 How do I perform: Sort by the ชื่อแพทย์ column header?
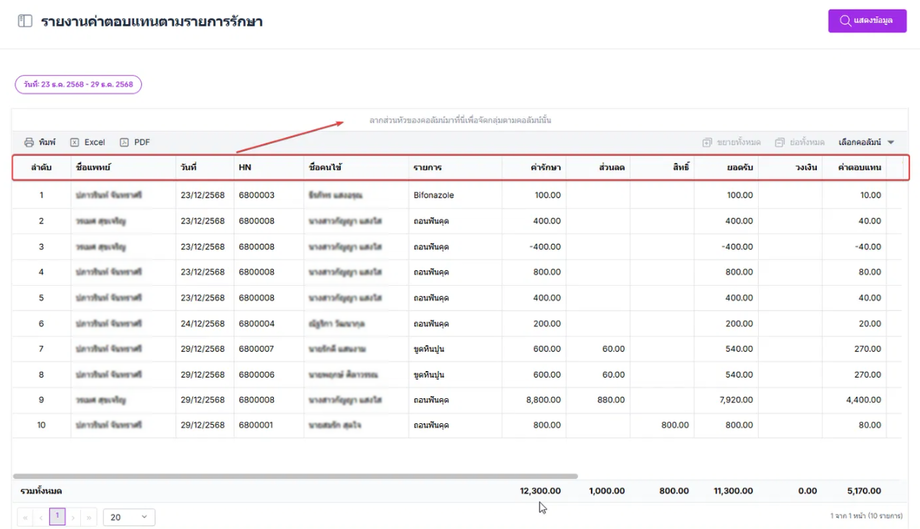[x=94, y=168]
